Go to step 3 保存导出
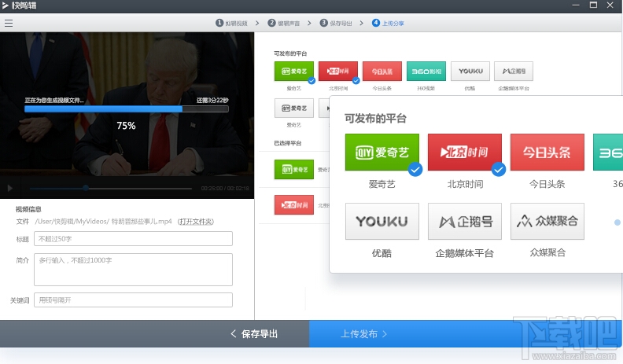Screen dimensions: 623x364 [x=336, y=23]
